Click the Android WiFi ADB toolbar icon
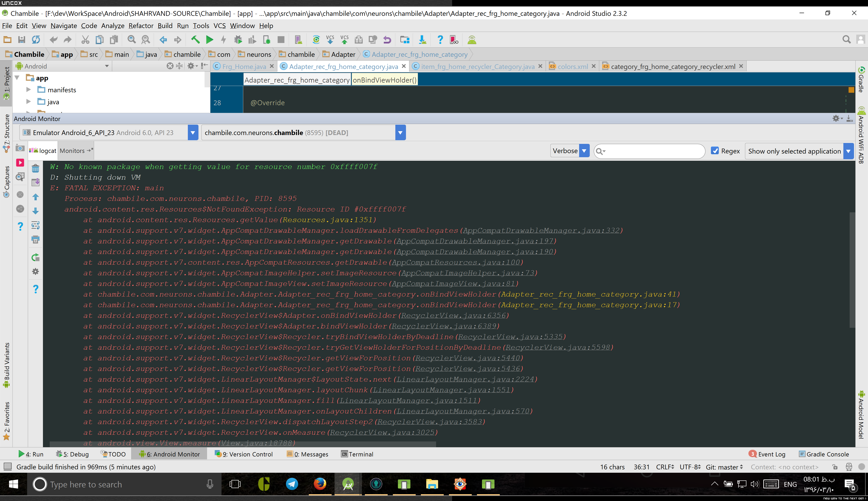Image resolution: width=868 pixels, height=501 pixels. [472, 40]
